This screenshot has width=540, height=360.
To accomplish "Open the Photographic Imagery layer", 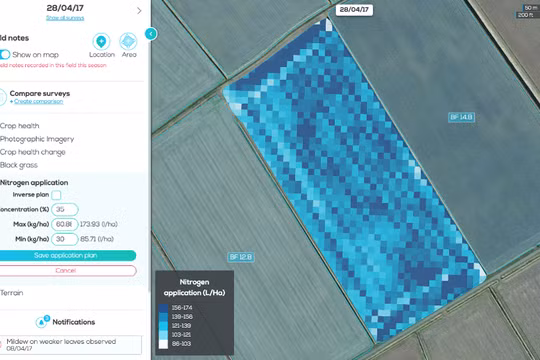I will coord(37,139).
